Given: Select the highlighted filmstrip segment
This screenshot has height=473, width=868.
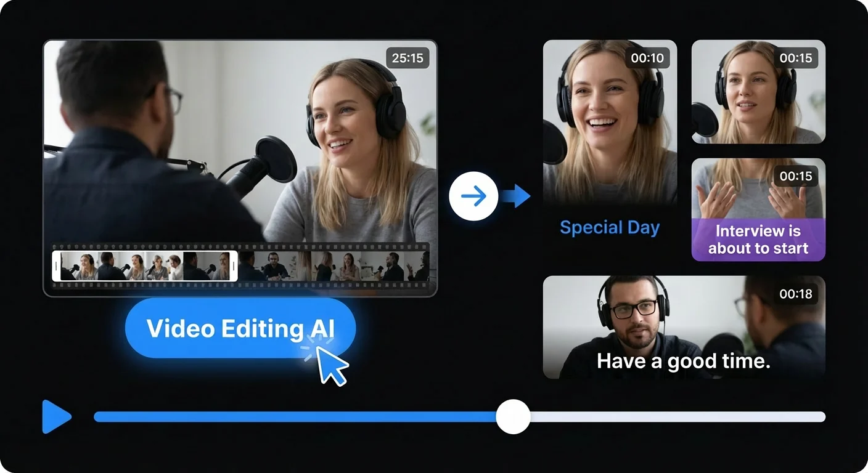Looking at the screenshot, I should 143,266.
